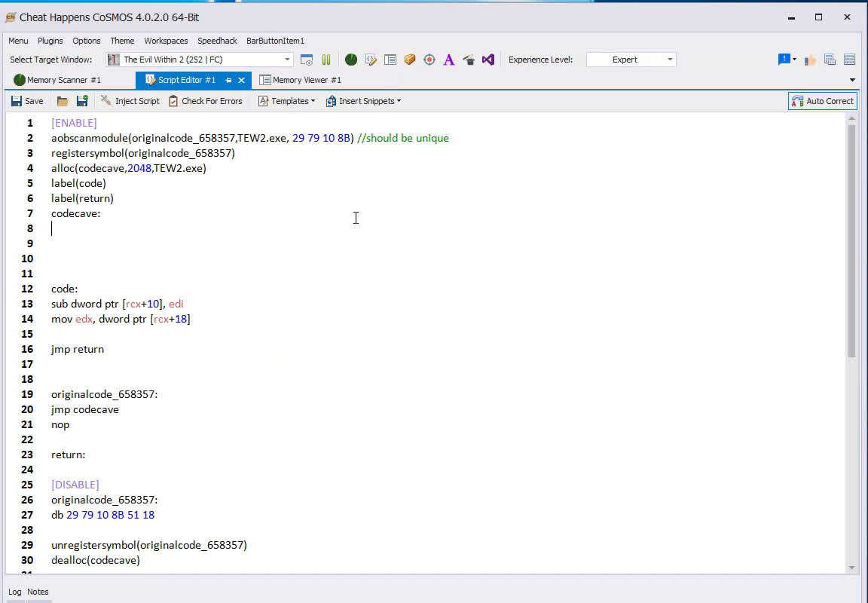Open the tab list dropdown arrow
The image size is (868, 603).
852,81
